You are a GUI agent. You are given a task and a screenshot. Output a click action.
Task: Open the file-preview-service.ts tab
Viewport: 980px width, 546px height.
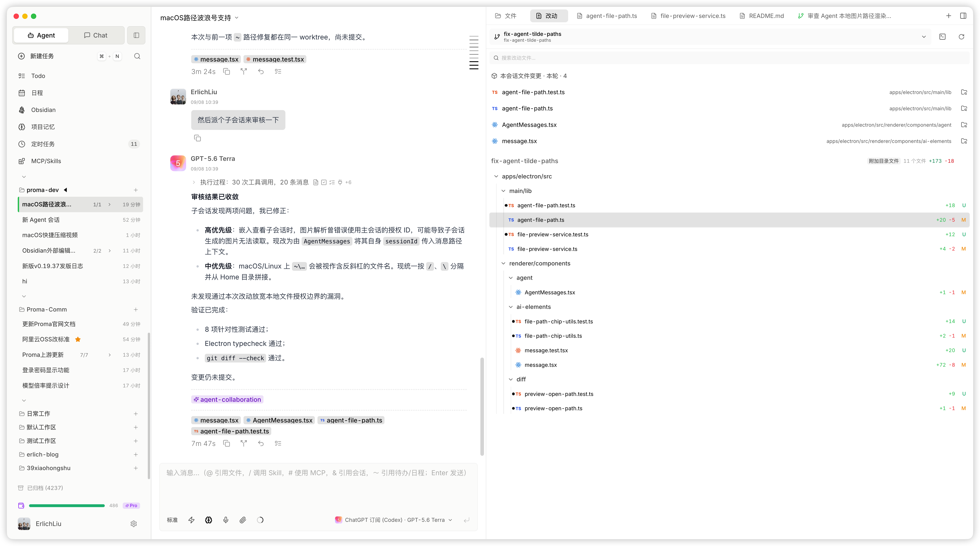click(689, 16)
